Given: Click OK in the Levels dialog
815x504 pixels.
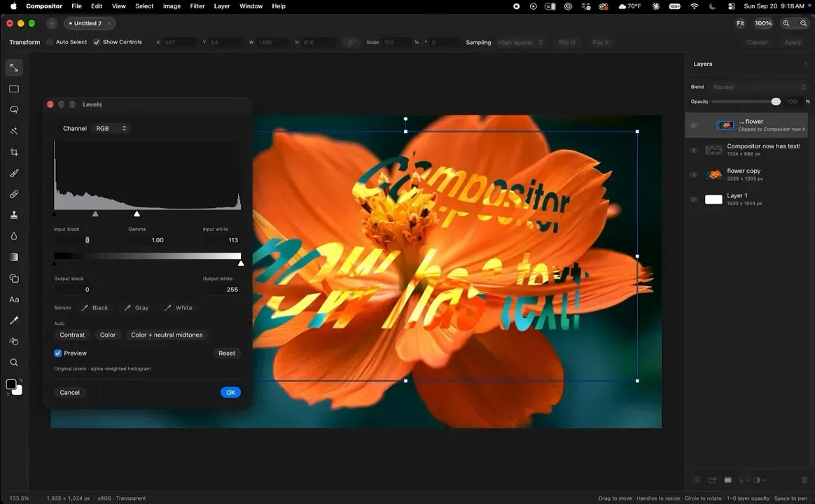Looking at the screenshot, I should click(x=230, y=392).
